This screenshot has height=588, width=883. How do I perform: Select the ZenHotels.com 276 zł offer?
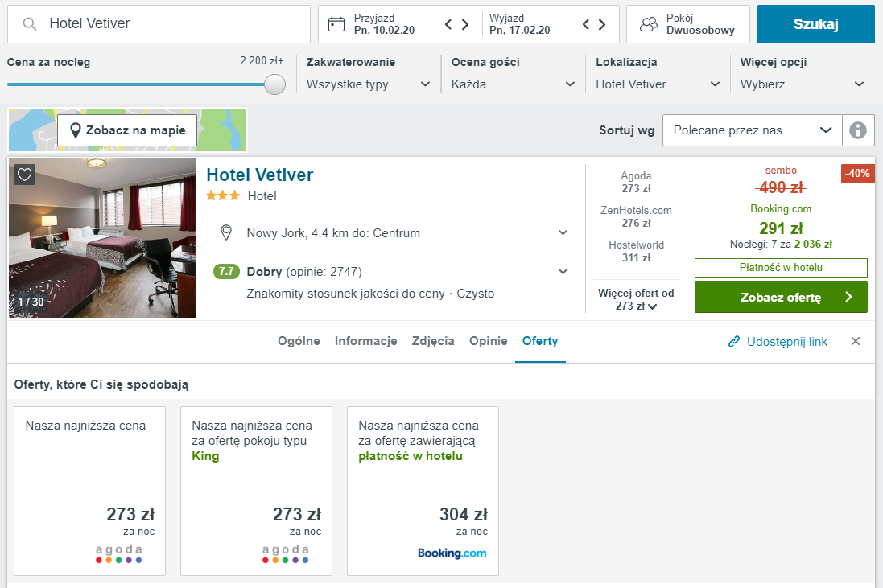coord(636,216)
